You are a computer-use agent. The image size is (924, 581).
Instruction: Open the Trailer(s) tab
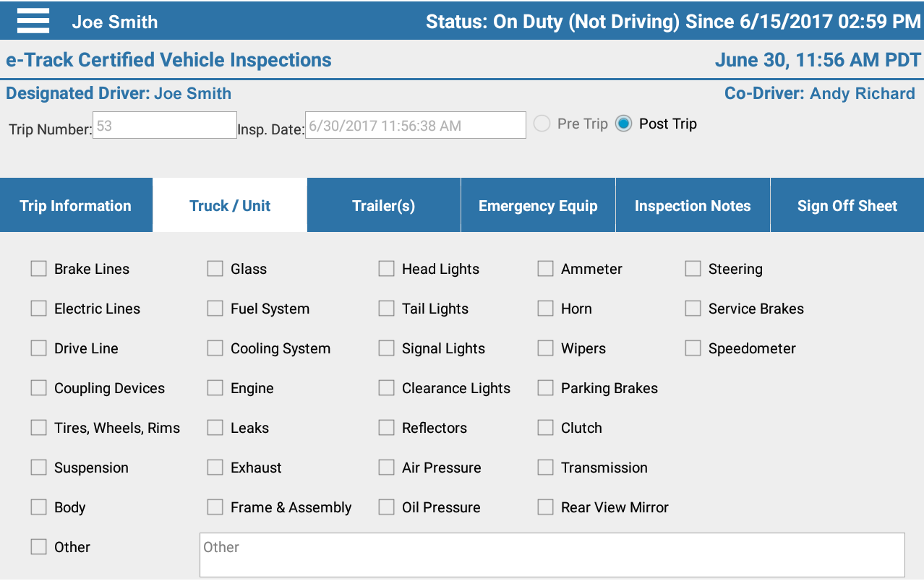pyautogui.click(x=384, y=206)
